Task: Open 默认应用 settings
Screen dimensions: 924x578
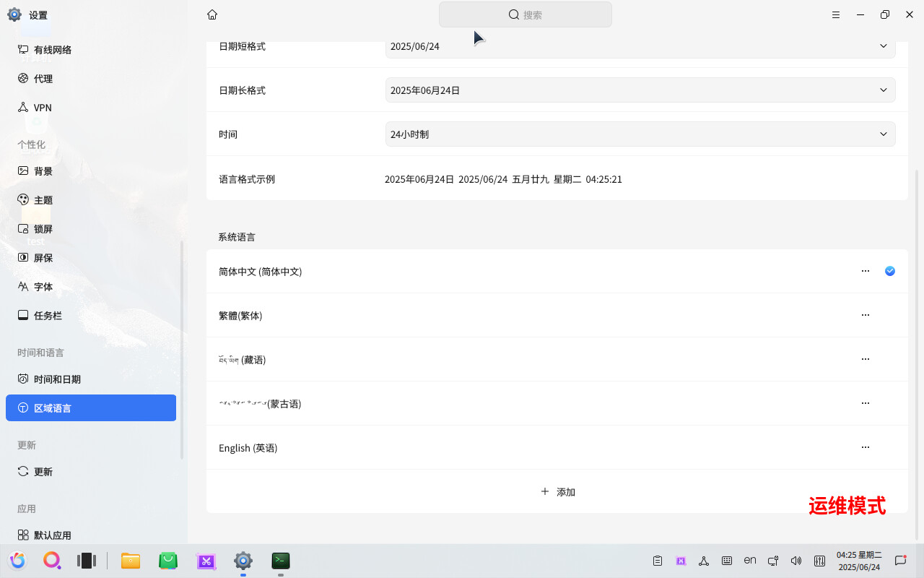Action: 91,535
